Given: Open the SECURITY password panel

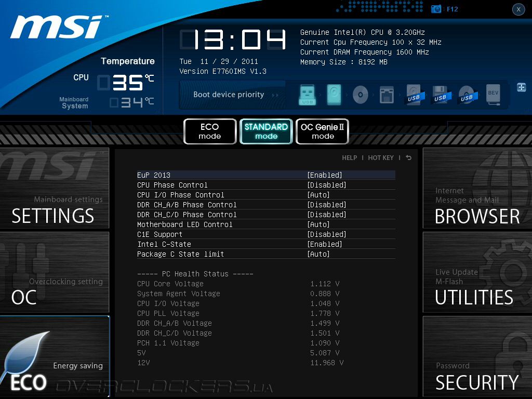Looking at the screenshot, I should 477,356.
